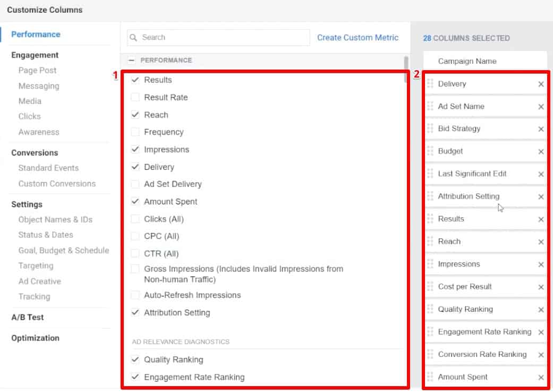The image size is (553, 392).
Task: Open Create Custom Metric
Action: pos(358,37)
